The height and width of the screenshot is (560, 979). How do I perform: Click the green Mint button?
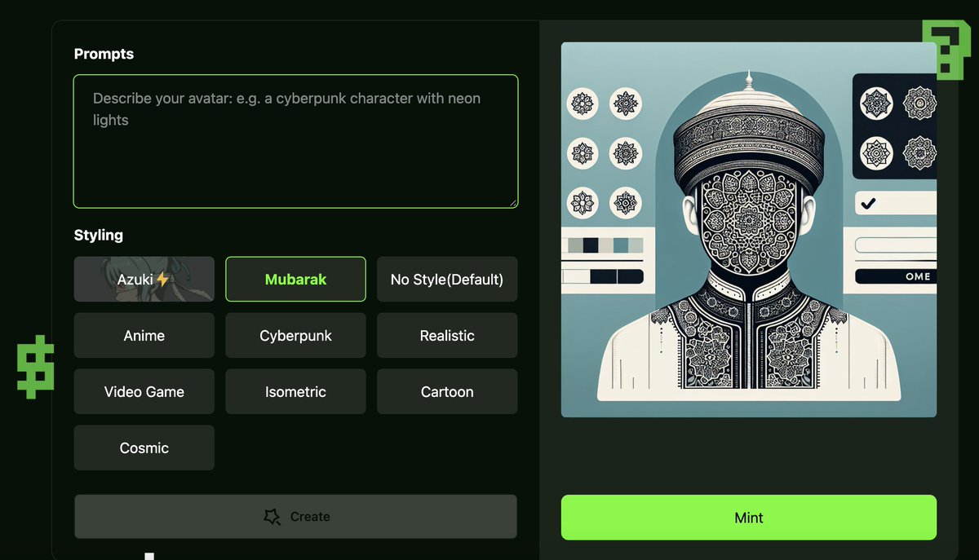[749, 518]
